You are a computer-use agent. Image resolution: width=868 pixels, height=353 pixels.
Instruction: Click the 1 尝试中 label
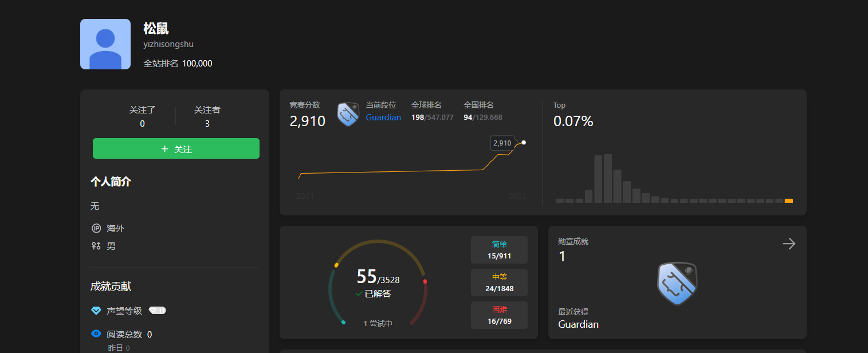378,323
